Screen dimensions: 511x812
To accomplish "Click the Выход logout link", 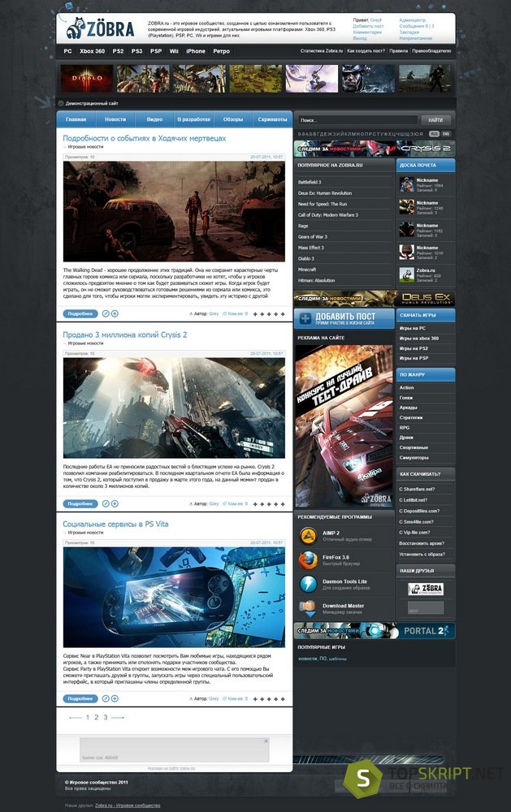I will pyautogui.click(x=360, y=38).
